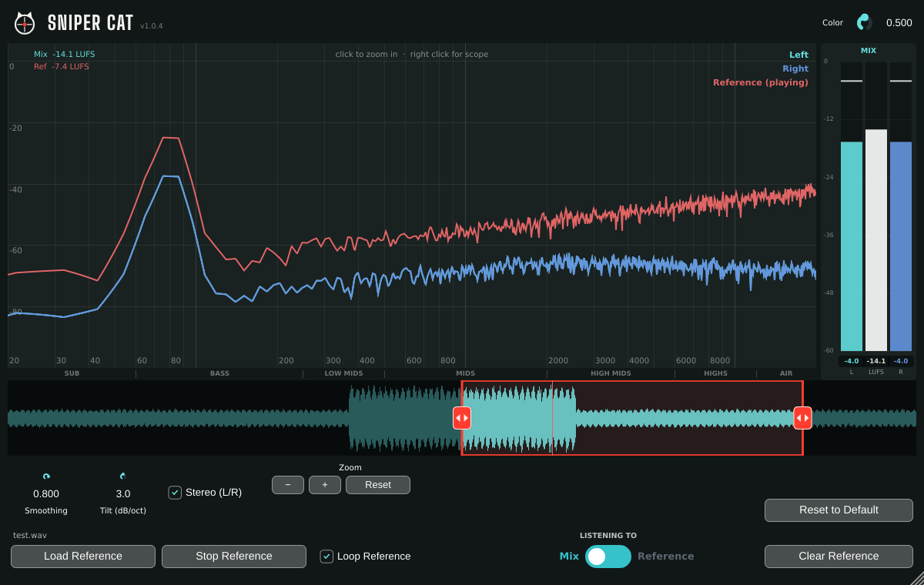Click the version v1.0.4 label
Screen dimensions: 924x585
(x=152, y=26)
